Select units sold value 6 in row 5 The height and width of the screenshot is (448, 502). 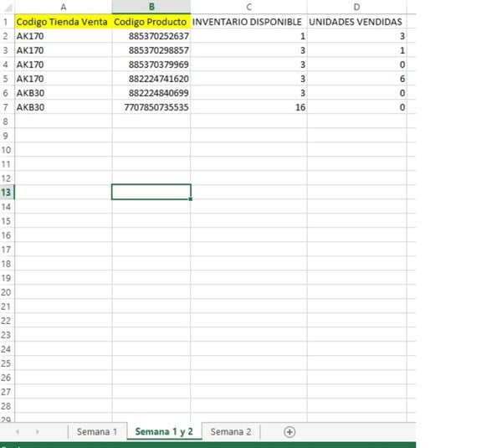click(356, 79)
